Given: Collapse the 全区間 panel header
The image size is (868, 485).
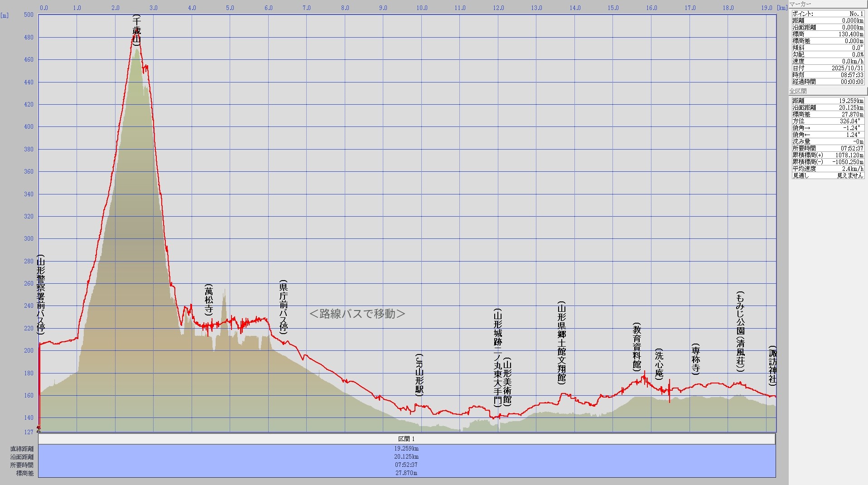Looking at the screenshot, I should [x=828, y=91].
